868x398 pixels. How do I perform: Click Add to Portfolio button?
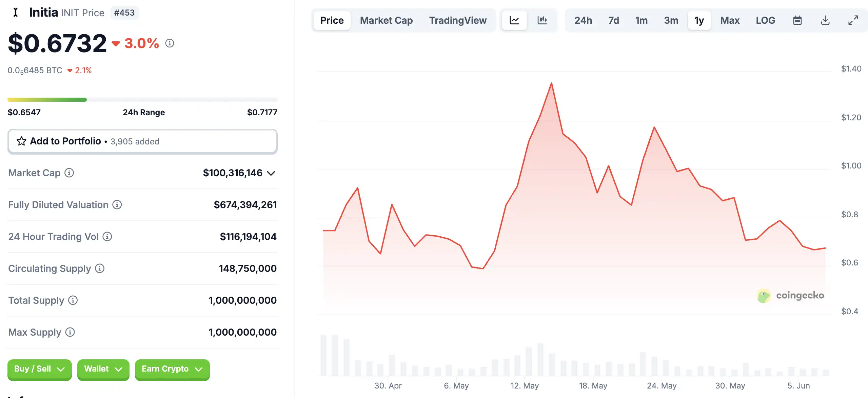(x=142, y=141)
